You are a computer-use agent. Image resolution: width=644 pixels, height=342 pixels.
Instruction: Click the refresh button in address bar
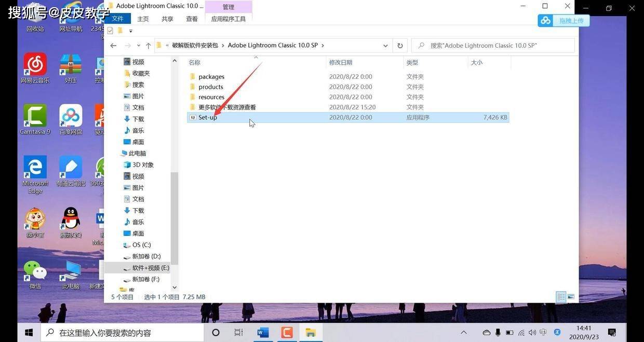coord(399,45)
